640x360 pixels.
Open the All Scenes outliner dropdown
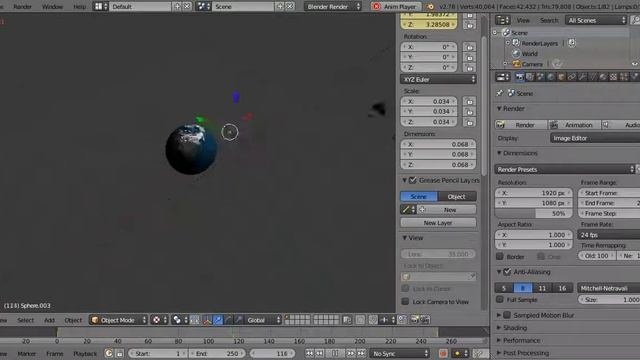click(x=596, y=20)
